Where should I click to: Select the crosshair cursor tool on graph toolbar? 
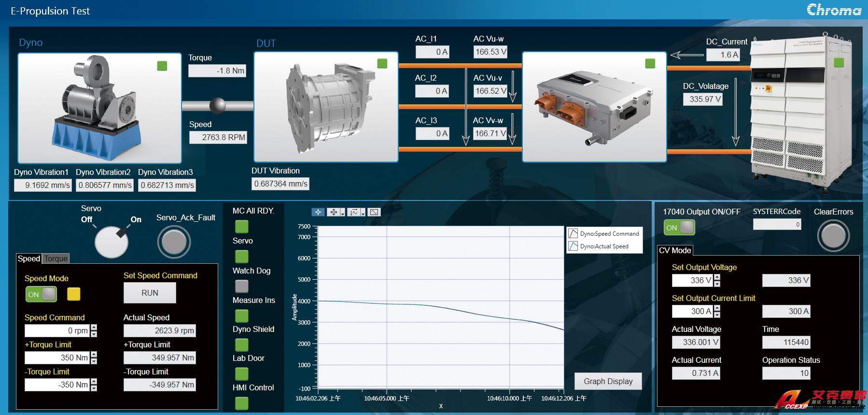click(x=318, y=212)
